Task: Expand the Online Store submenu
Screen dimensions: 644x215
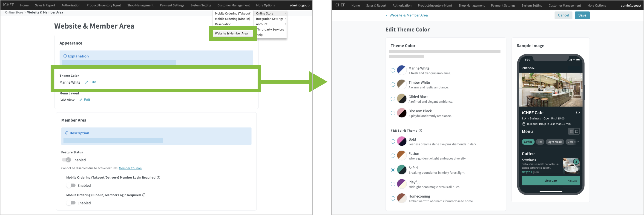Action: coord(270,14)
